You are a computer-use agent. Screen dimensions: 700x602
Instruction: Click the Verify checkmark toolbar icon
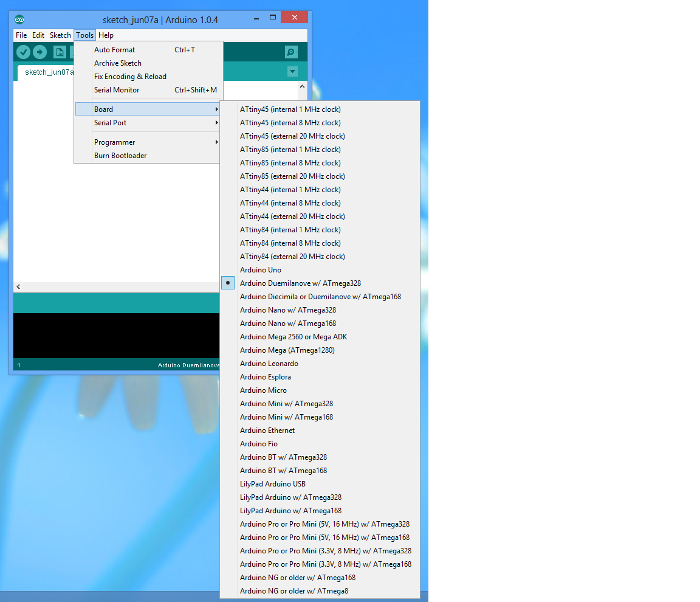[x=24, y=52]
